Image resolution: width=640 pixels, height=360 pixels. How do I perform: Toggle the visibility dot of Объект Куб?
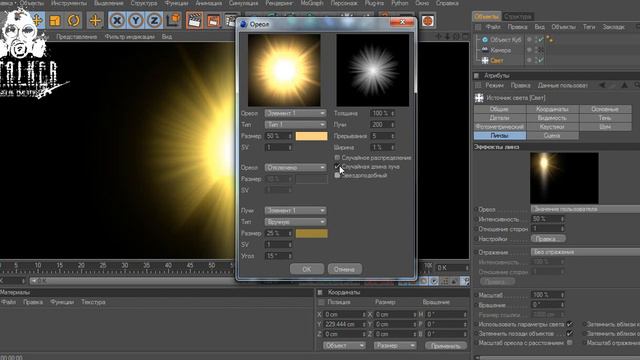click(x=529, y=40)
